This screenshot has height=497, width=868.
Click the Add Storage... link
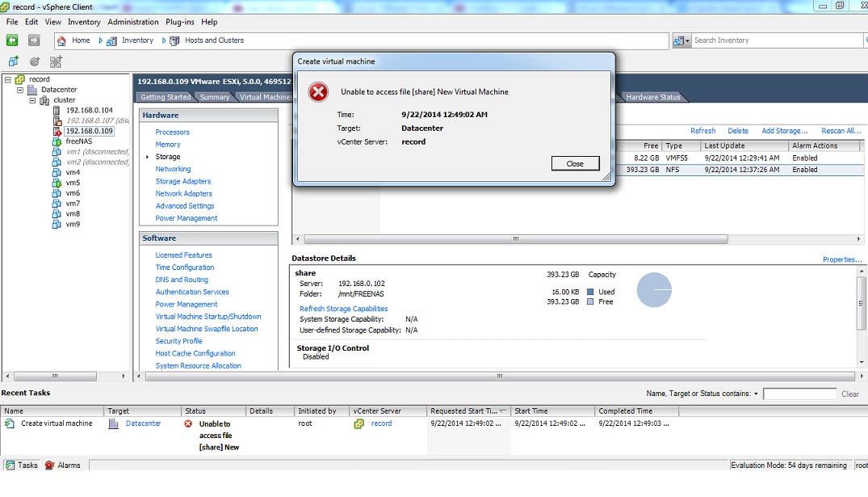pyautogui.click(x=785, y=131)
